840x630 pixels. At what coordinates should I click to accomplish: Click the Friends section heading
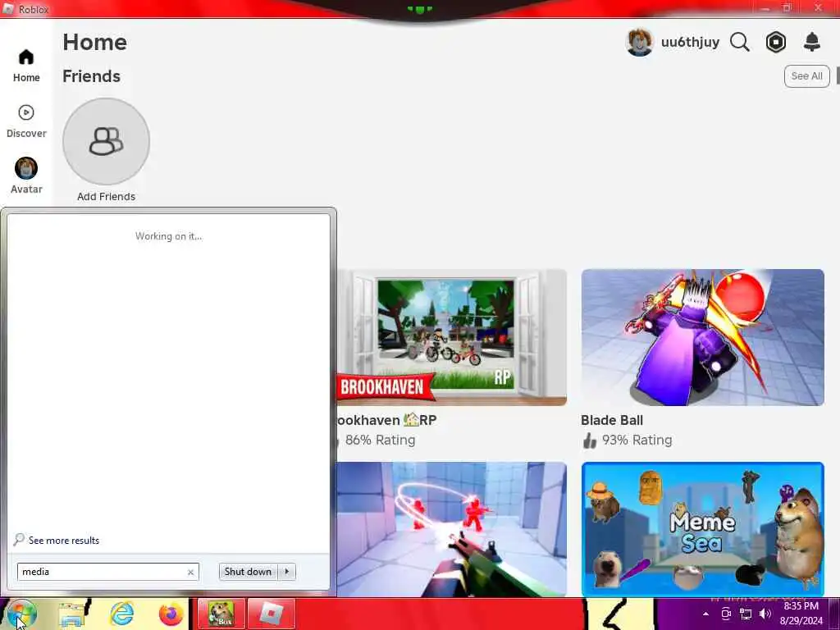pyautogui.click(x=92, y=76)
